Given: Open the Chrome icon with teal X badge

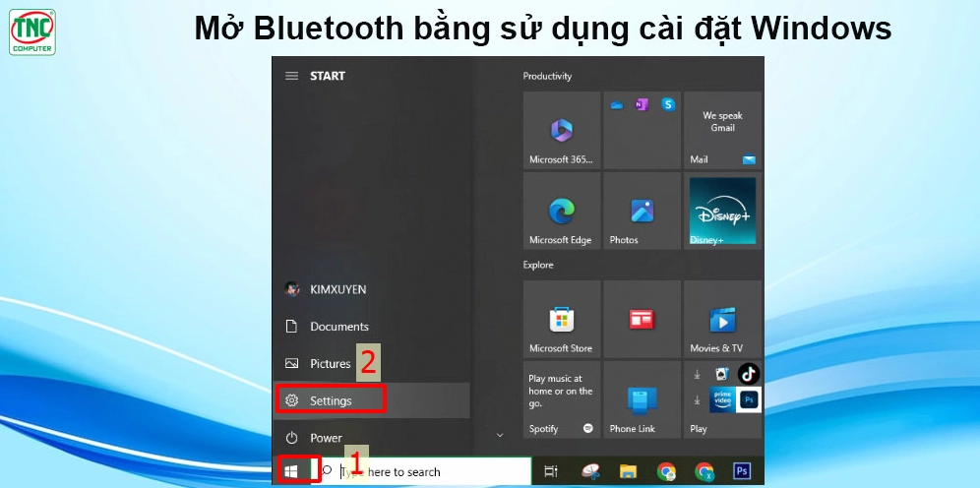Looking at the screenshot, I should click(x=704, y=471).
